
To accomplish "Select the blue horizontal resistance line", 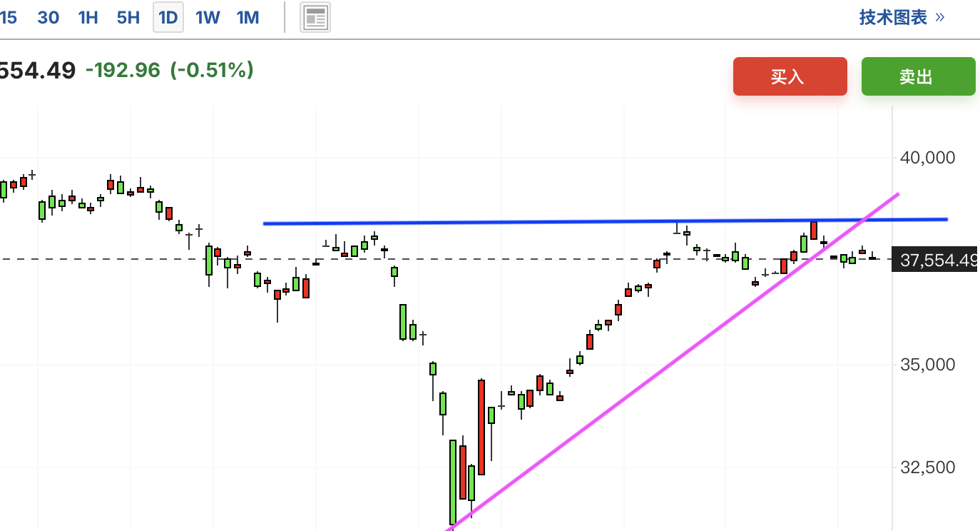I will (605, 221).
